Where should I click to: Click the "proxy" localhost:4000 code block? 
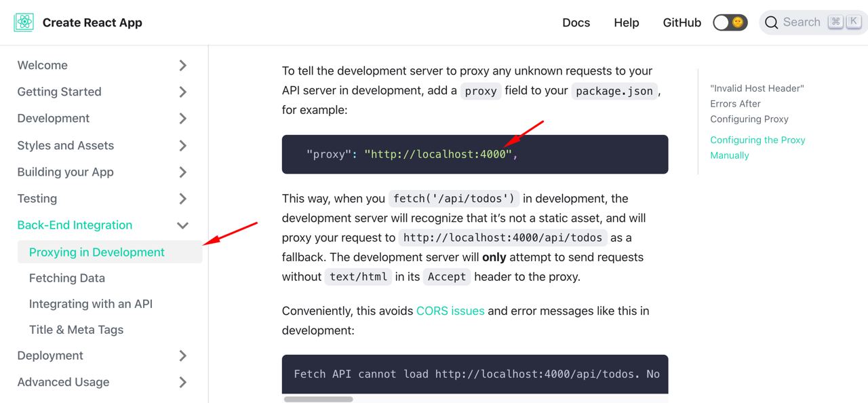pyautogui.click(x=475, y=154)
